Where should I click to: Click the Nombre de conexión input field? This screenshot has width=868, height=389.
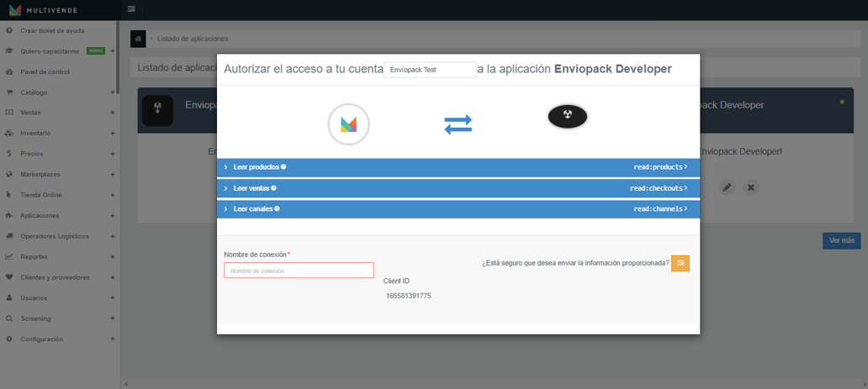[x=299, y=271]
